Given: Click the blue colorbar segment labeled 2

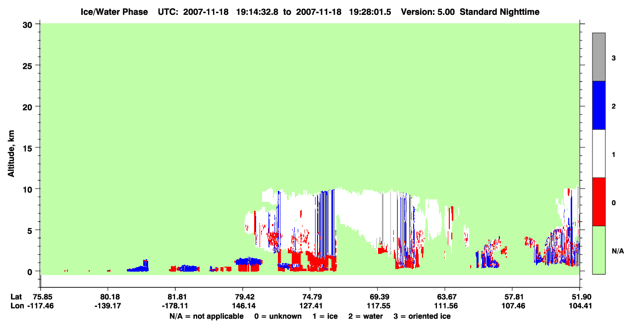Looking at the screenshot, I should pyautogui.click(x=599, y=105).
